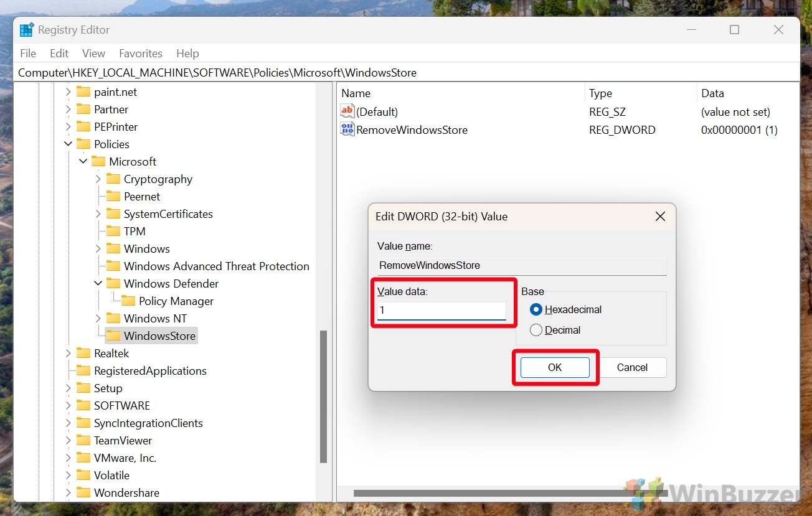Select the Setup key in the tree
Image resolution: width=812 pixels, height=516 pixels.
pyautogui.click(x=108, y=388)
